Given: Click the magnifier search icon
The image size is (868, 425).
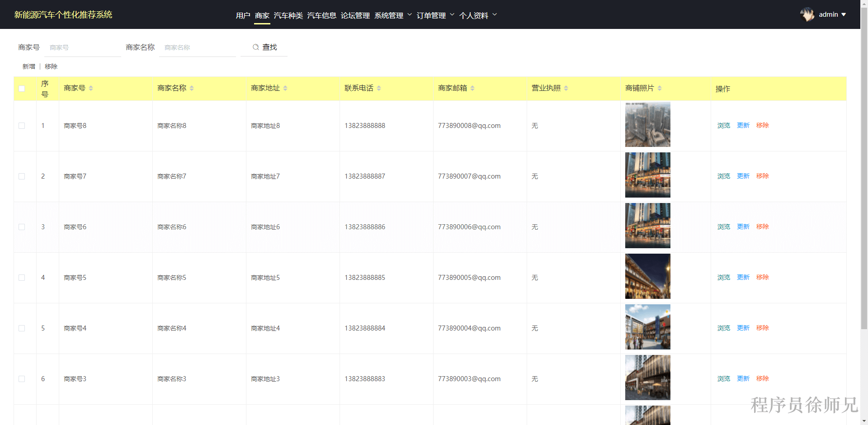Looking at the screenshot, I should pos(256,47).
